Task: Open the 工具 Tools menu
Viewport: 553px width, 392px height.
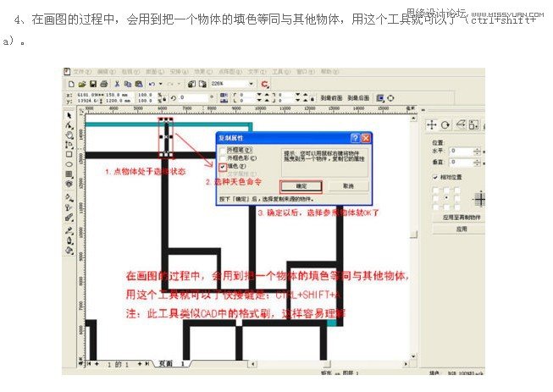Action: pos(280,72)
